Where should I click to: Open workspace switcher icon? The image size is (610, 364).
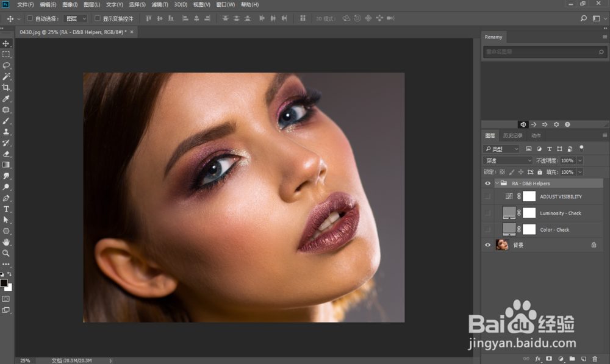tap(597, 18)
